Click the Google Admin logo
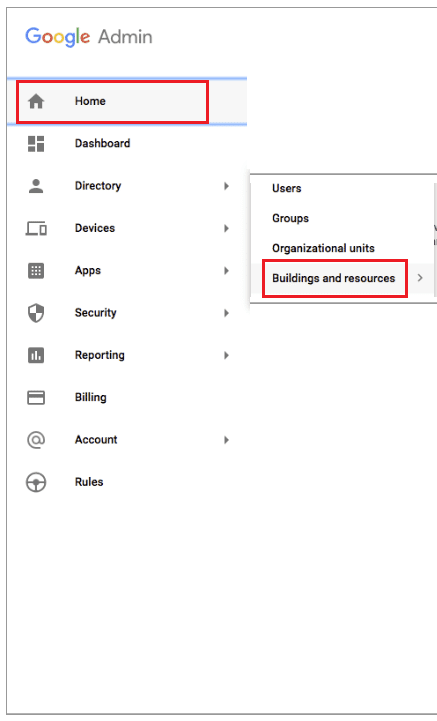 [x=89, y=36]
